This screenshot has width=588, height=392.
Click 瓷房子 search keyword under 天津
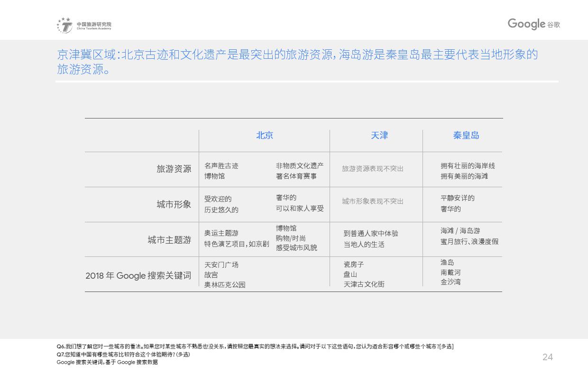pyautogui.click(x=353, y=264)
